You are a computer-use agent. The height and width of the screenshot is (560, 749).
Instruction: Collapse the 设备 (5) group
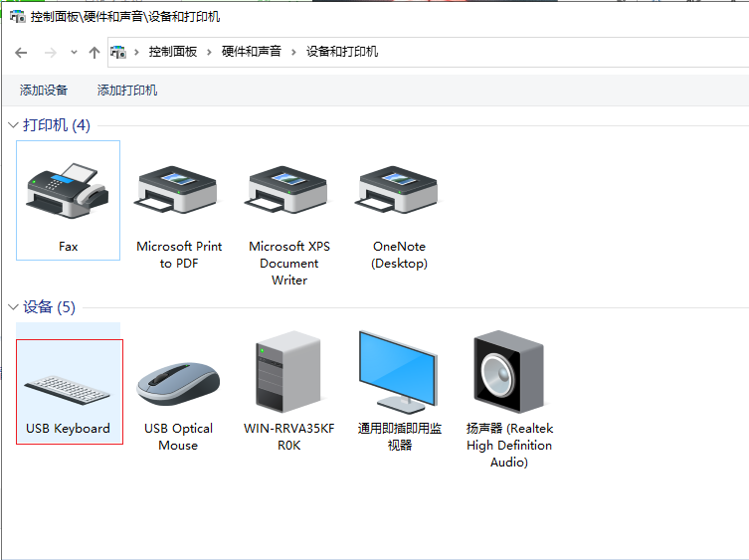[13, 307]
